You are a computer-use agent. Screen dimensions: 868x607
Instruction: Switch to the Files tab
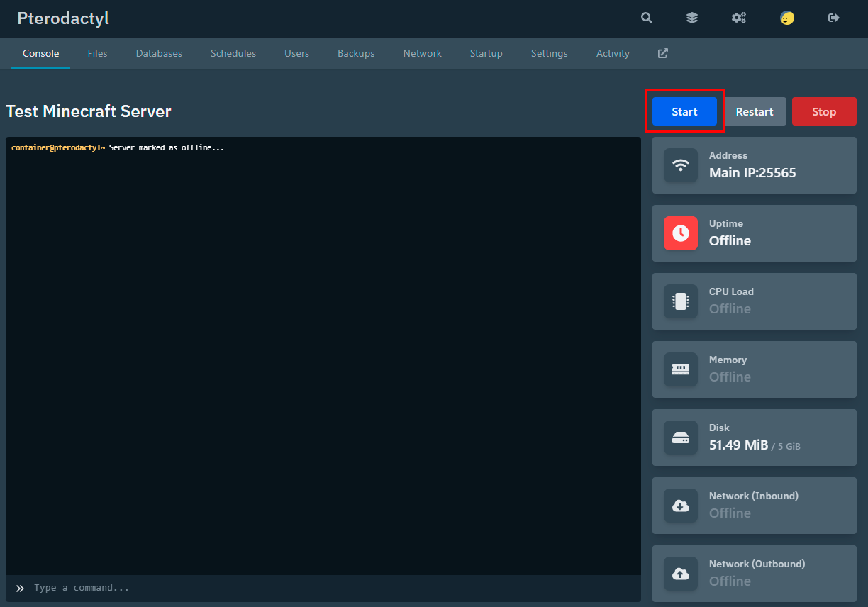coord(98,53)
